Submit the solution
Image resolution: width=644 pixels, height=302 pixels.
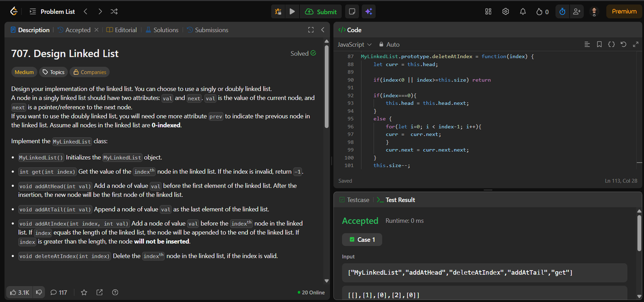[x=321, y=11]
